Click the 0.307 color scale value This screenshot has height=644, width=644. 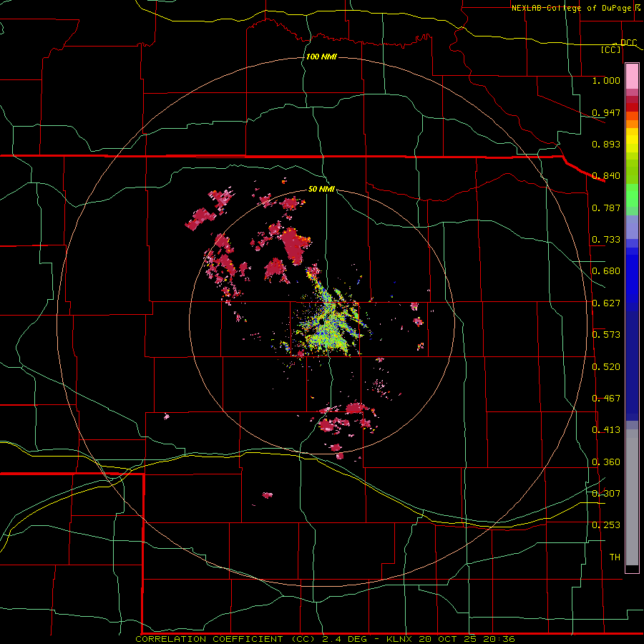click(606, 494)
